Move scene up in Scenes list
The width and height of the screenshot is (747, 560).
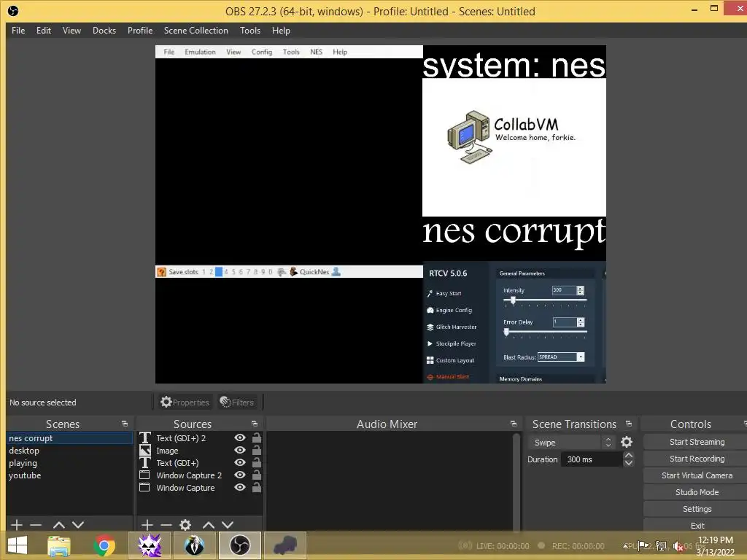tap(58, 525)
